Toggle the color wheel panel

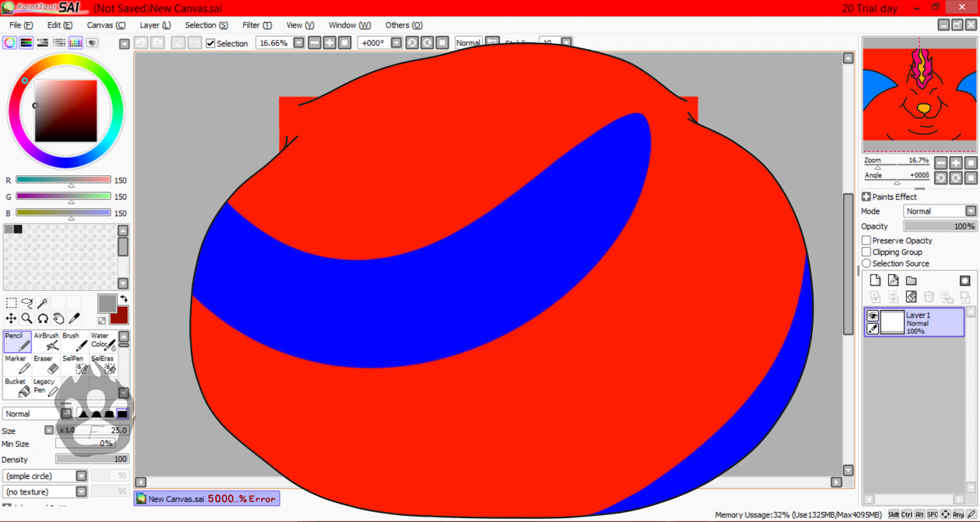9,43
